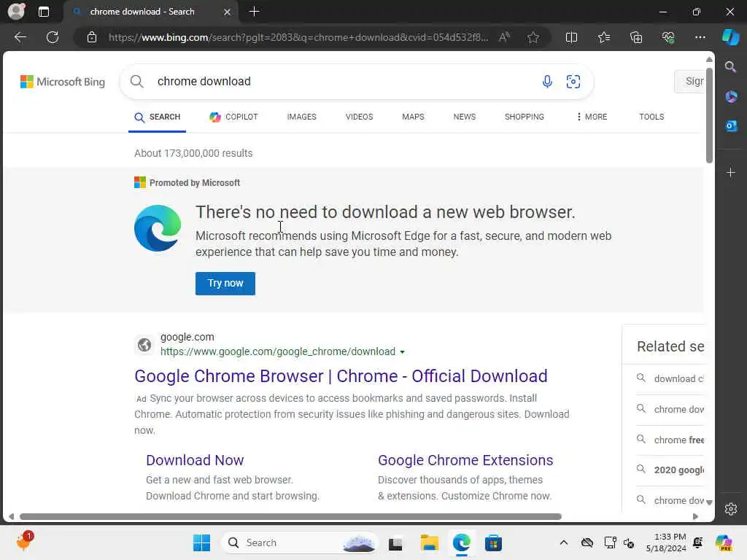747x560 pixels.
Task: Switch to the SHOPPING tab
Action: 524,117
